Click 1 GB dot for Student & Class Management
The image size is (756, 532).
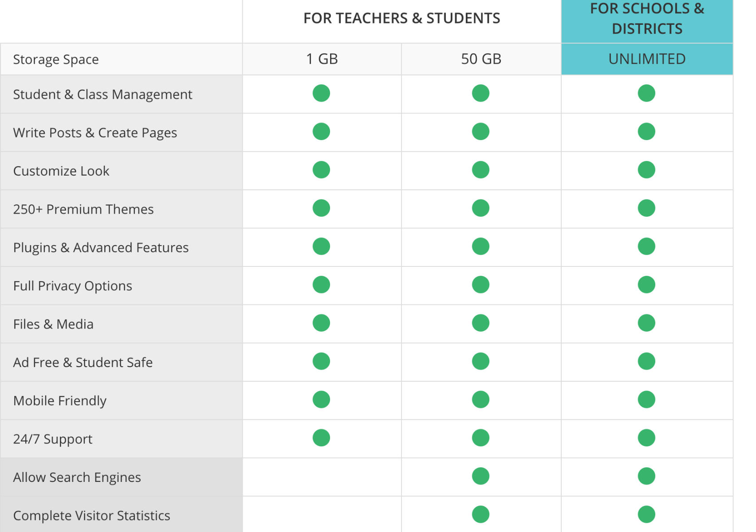click(321, 93)
